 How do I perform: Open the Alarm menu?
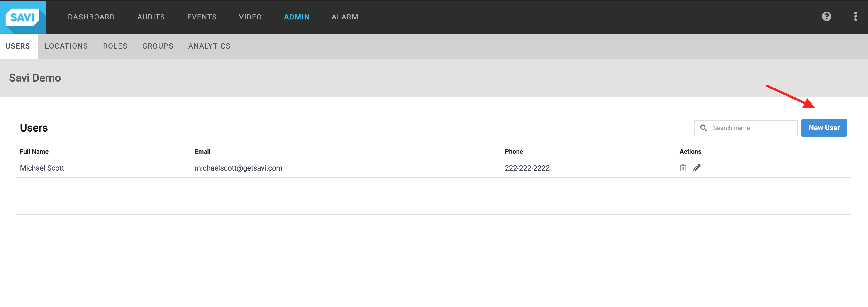(345, 17)
